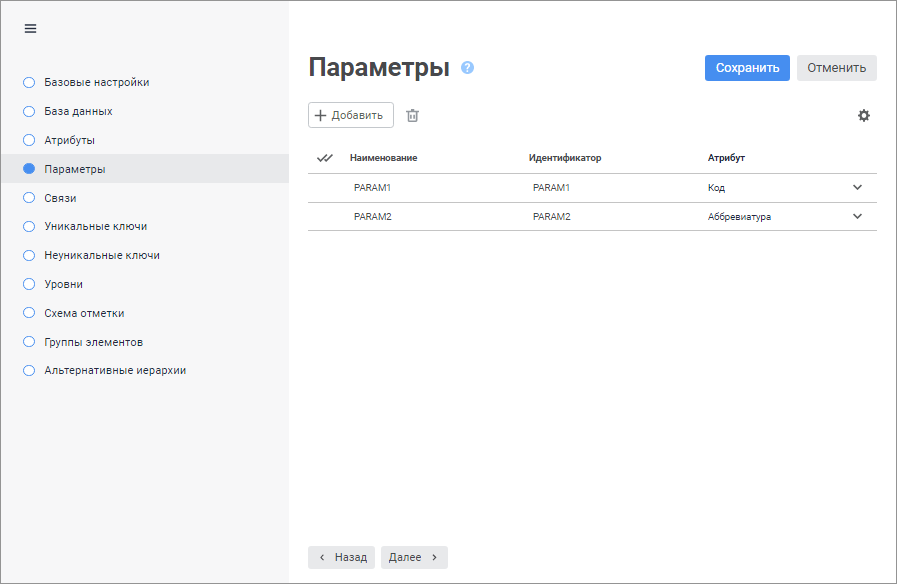Go to the Связи section
The image size is (897, 584).
pyautogui.click(x=60, y=198)
